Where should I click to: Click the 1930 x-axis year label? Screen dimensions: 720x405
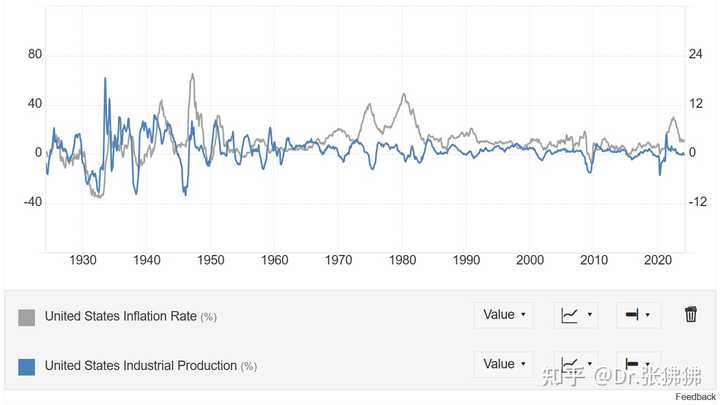pos(83,260)
